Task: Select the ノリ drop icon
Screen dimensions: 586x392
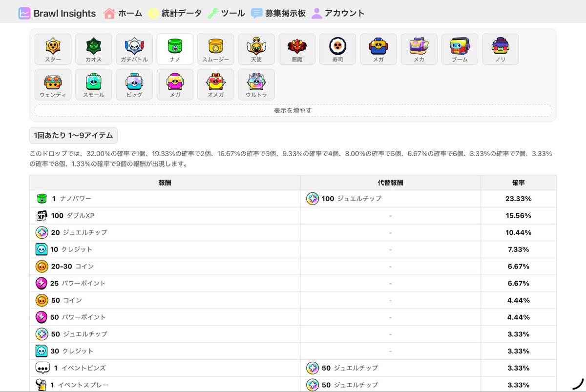Action: point(501,49)
